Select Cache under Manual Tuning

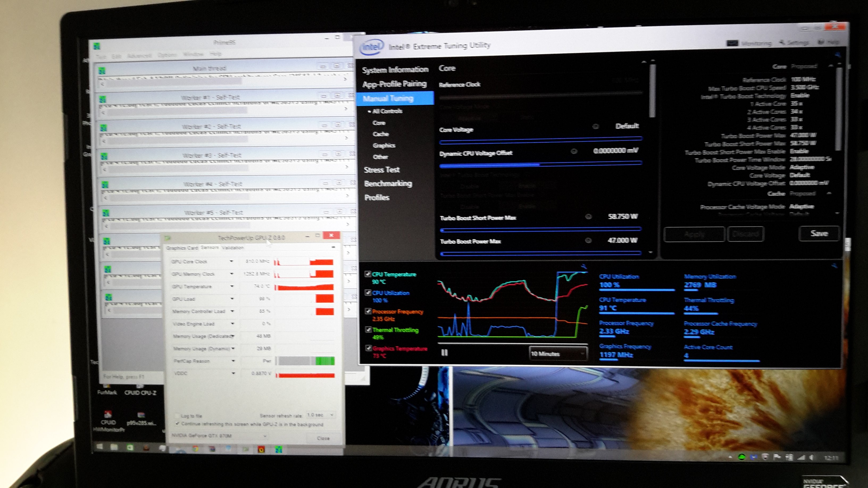tap(381, 134)
